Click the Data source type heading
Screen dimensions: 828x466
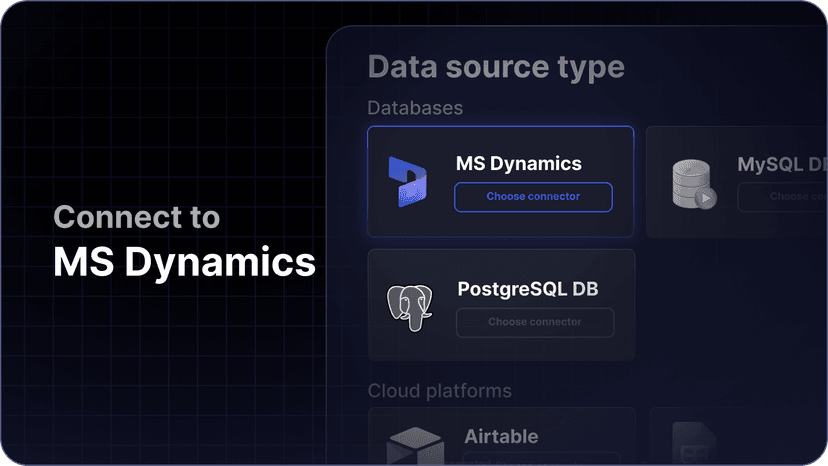[x=496, y=68]
